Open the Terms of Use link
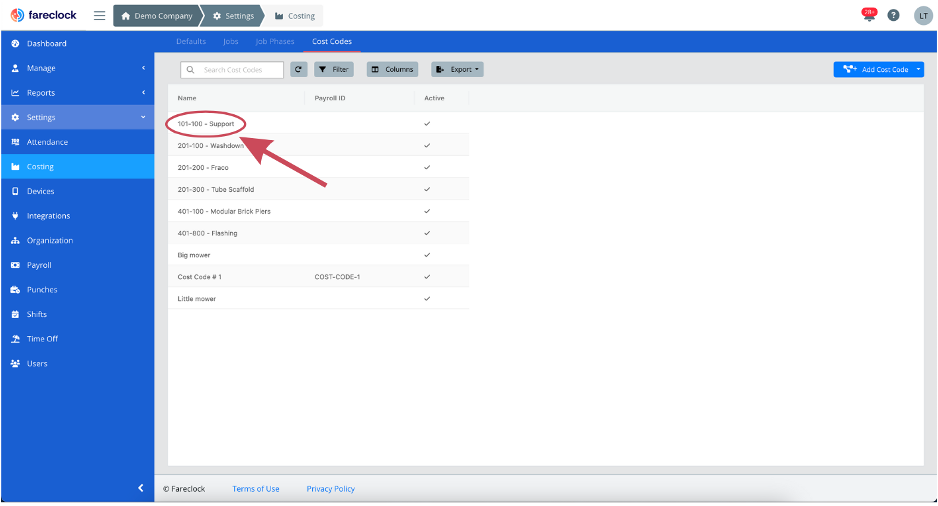 (255, 489)
